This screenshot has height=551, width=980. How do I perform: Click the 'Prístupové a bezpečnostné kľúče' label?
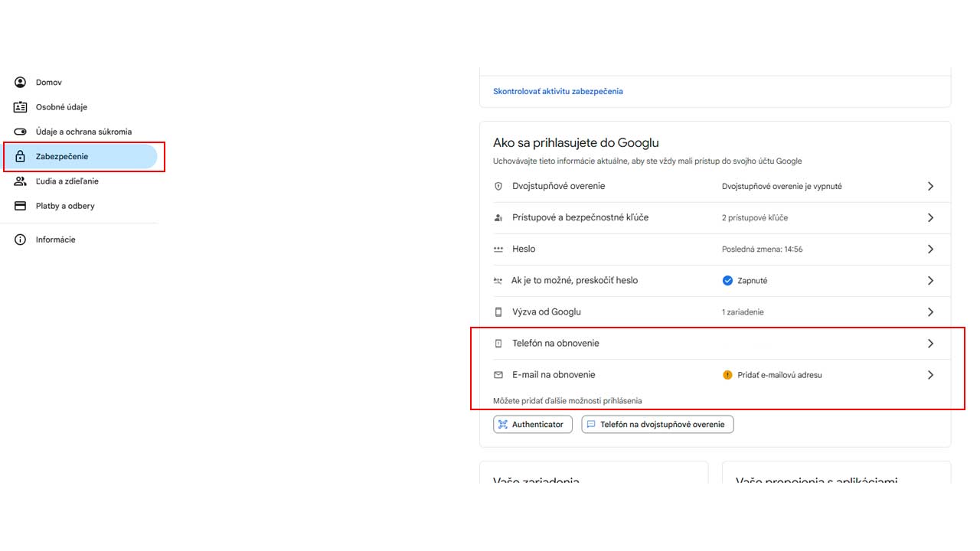click(580, 217)
